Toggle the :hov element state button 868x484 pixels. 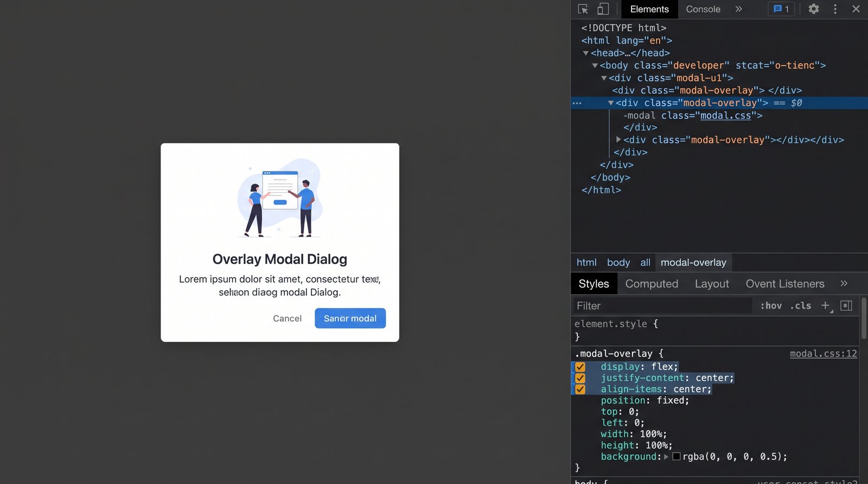point(771,306)
